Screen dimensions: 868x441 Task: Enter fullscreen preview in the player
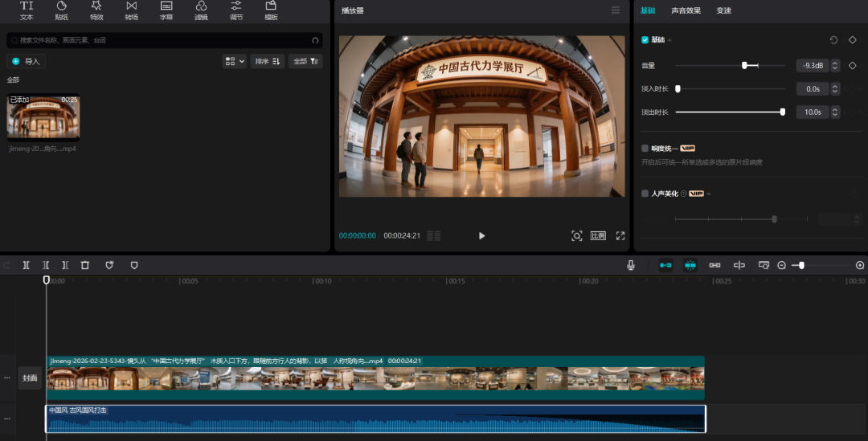click(620, 235)
